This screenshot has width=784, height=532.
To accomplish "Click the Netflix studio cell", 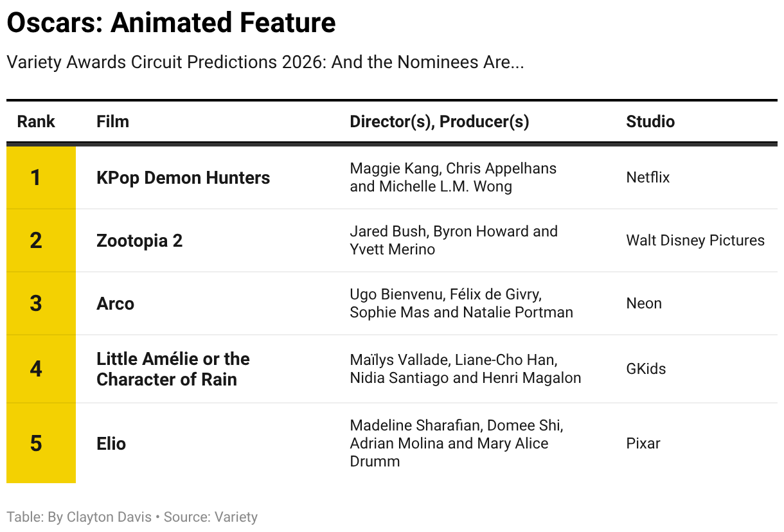I will pos(648,178).
